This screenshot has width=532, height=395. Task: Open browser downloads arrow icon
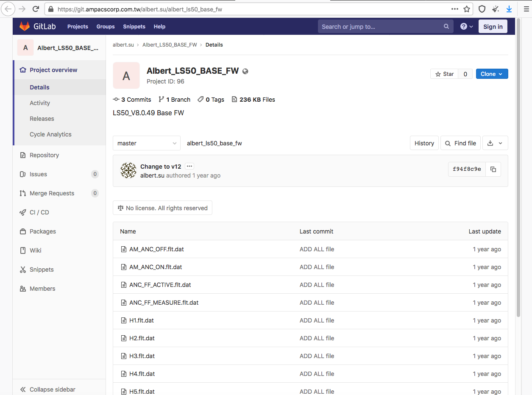click(x=509, y=9)
